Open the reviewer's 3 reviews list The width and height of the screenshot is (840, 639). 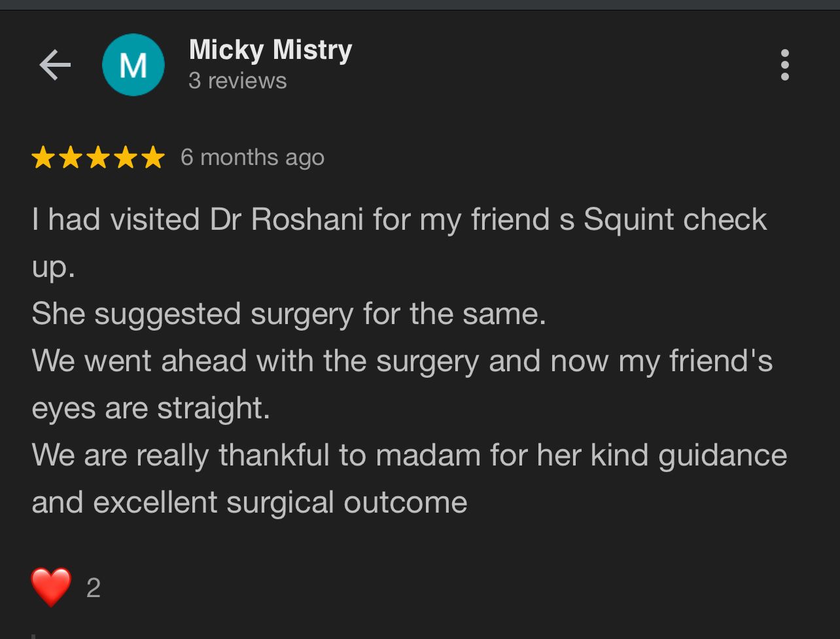tap(237, 81)
